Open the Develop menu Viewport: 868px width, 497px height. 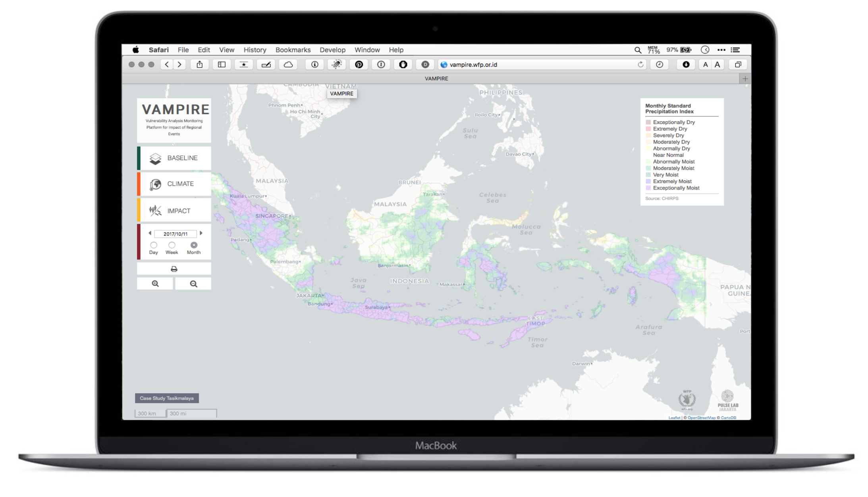(332, 50)
